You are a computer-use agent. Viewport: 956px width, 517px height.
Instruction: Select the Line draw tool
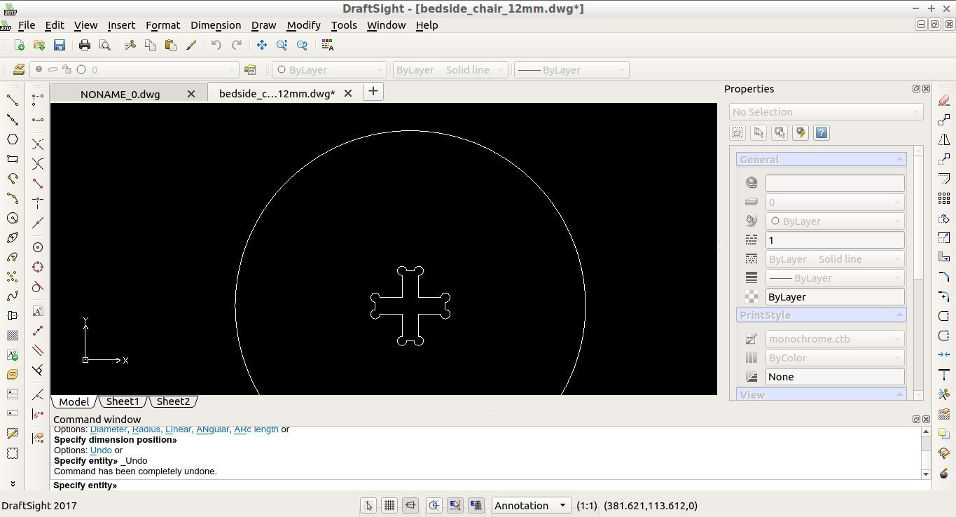point(12,99)
